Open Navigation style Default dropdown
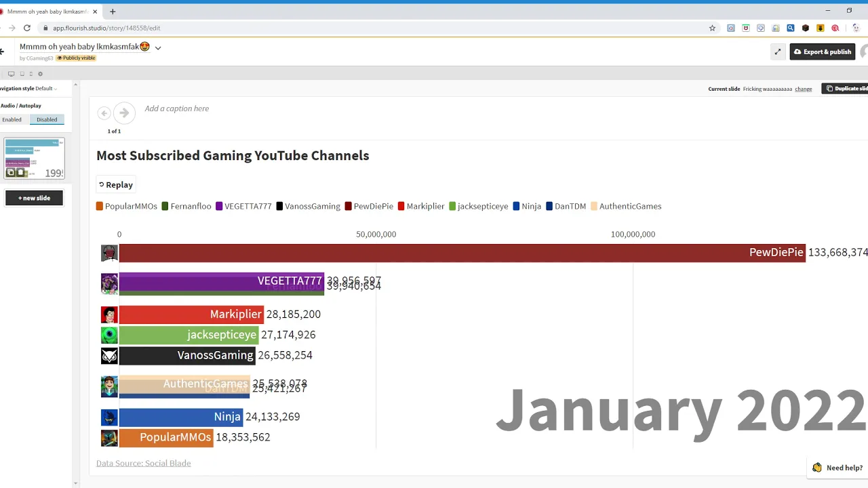This screenshot has width=868, height=488. 46,89
